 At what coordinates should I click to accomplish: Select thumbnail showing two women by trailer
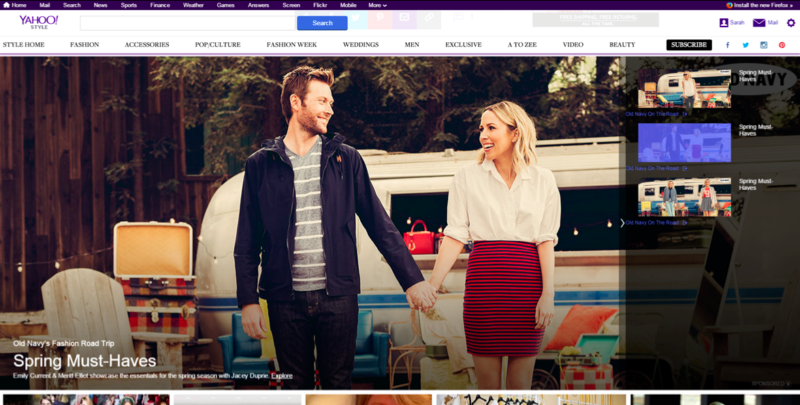pyautogui.click(x=684, y=197)
